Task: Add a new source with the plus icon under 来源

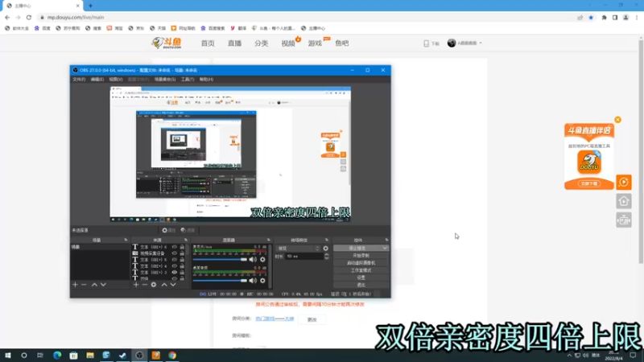Action: tap(136, 285)
